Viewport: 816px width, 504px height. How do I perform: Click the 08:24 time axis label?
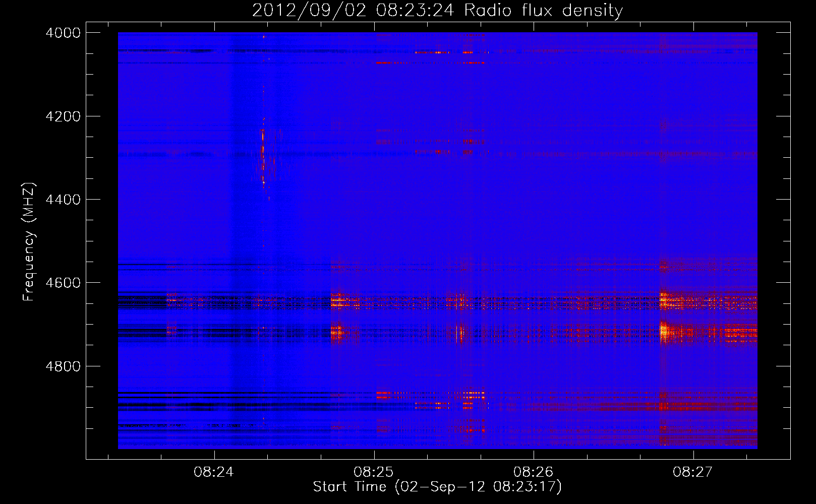pos(214,472)
